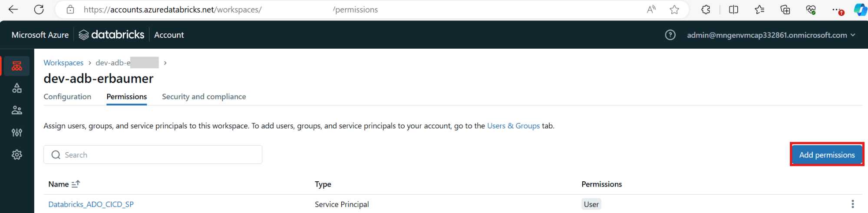Open the Copilot icon in browser toolbar
Screen dimensions: 868x213
pos(860,10)
